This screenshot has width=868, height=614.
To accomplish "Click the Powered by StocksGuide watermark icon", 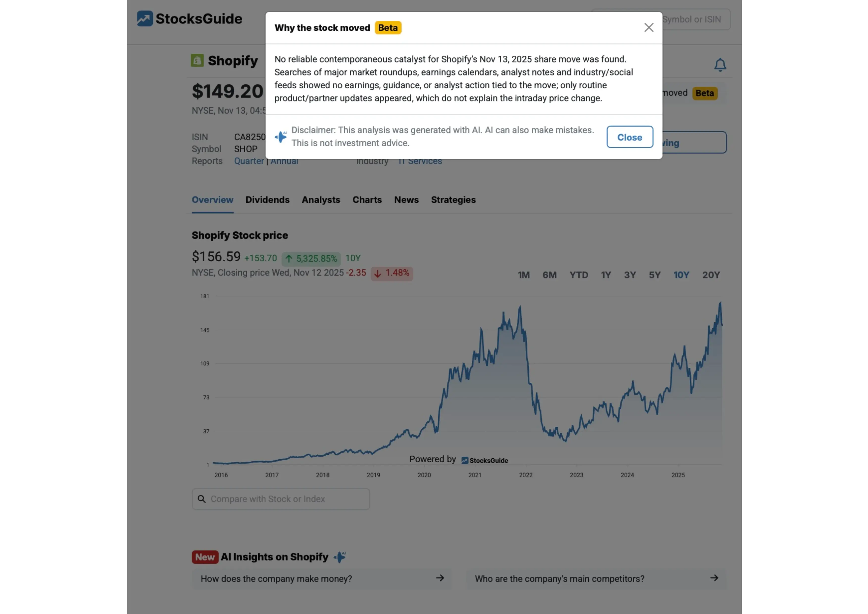I will click(x=465, y=460).
